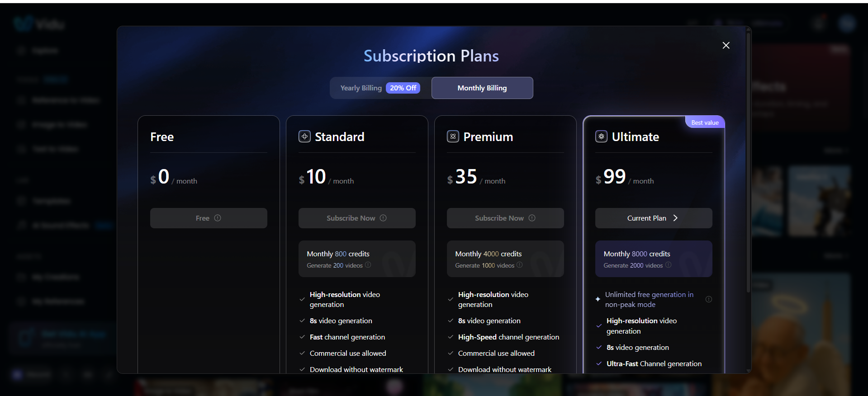Subscribe to the Premium plan

(499, 218)
